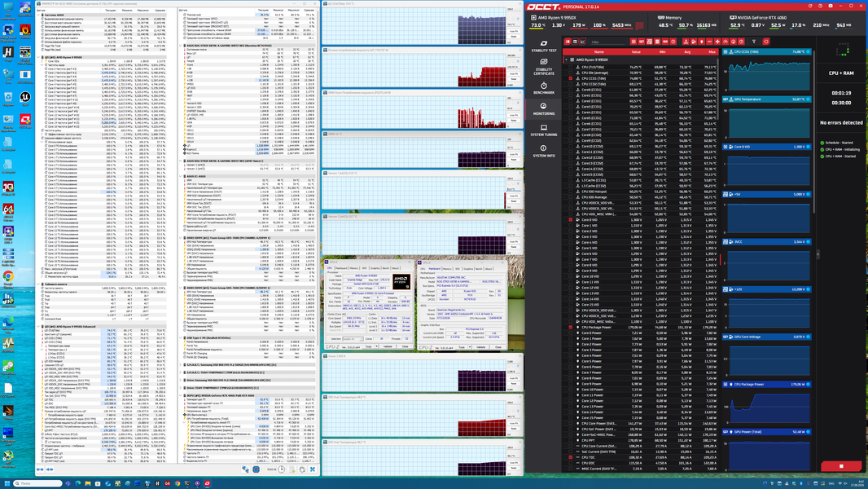Open Windows Start menu

point(7,483)
